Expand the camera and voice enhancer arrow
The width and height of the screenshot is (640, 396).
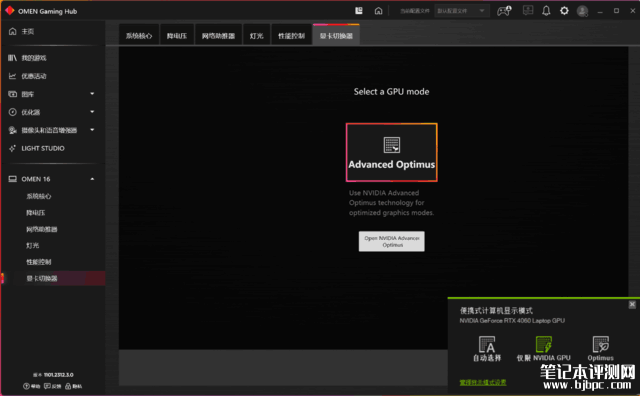[x=92, y=130]
